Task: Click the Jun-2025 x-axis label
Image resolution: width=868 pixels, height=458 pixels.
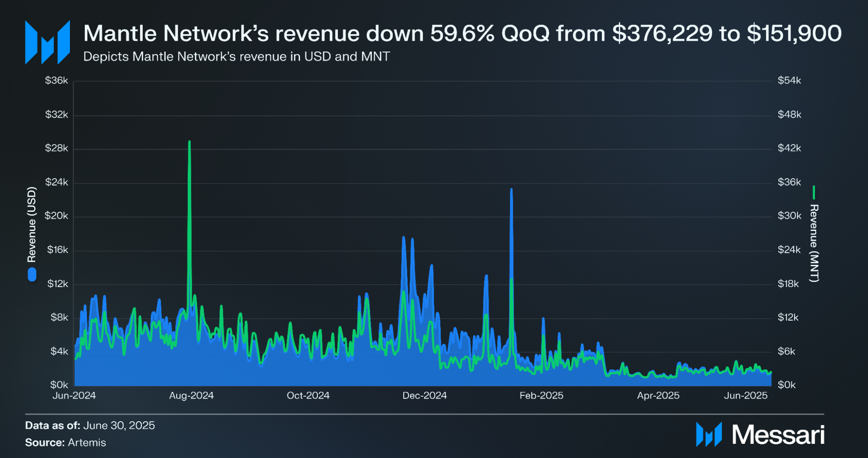Action: point(746,396)
